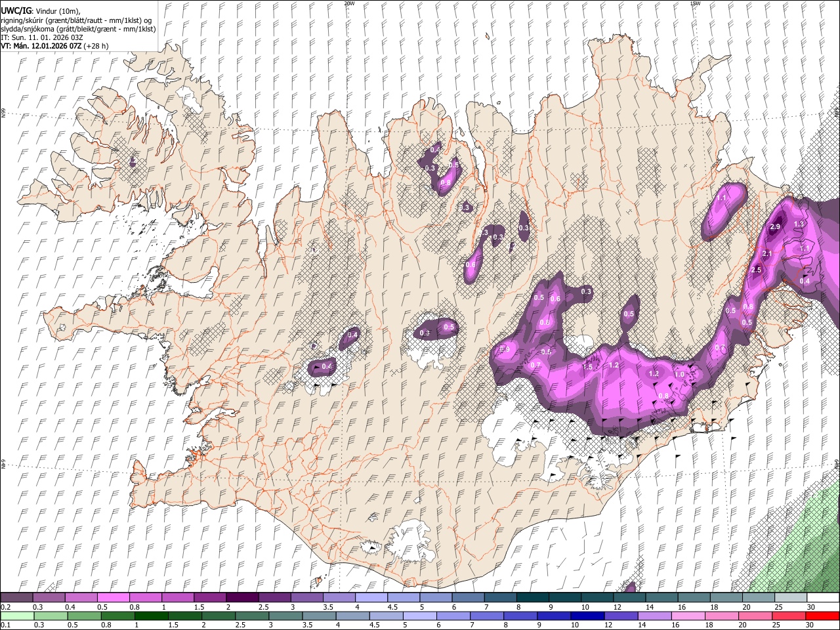The image size is (840, 630).
Task: Click the 1.5 snowfall value on the map
Action: tap(587, 367)
